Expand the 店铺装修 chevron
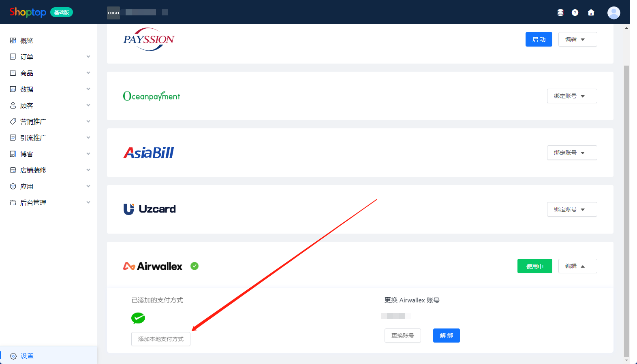The height and width of the screenshot is (364, 637). tap(88, 170)
